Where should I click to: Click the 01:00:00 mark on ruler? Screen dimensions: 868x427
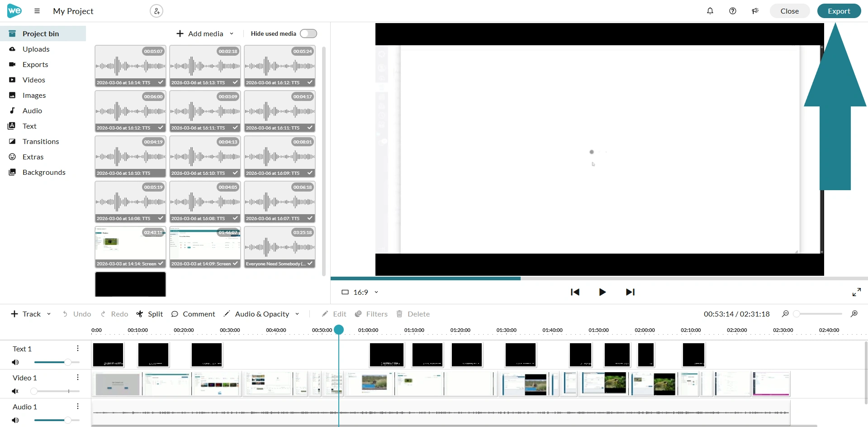click(x=368, y=330)
